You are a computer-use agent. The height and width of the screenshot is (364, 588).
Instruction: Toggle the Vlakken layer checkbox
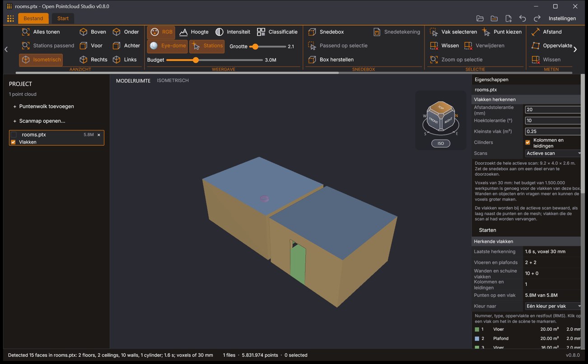coord(13,142)
